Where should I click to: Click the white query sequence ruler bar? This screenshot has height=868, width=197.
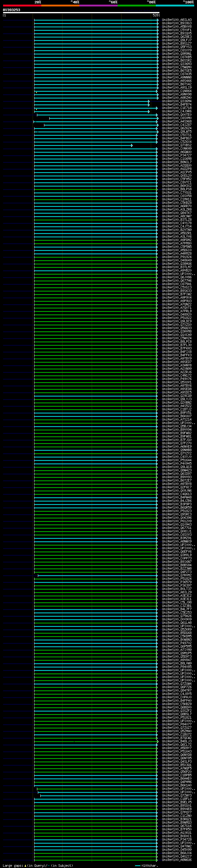pyautogui.click(x=81, y=12)
